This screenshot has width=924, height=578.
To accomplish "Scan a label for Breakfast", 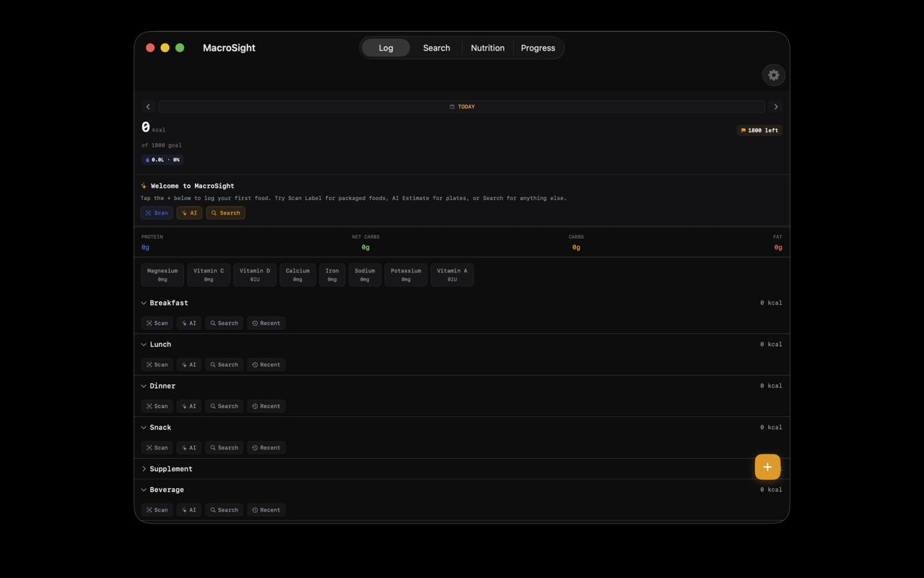I will [157, 323].
